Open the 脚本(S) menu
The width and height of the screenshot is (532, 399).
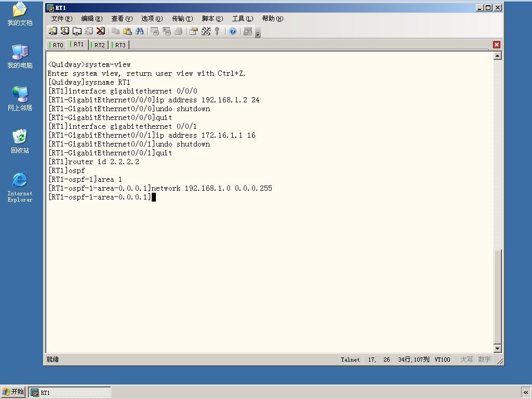(x=212, y=19)
